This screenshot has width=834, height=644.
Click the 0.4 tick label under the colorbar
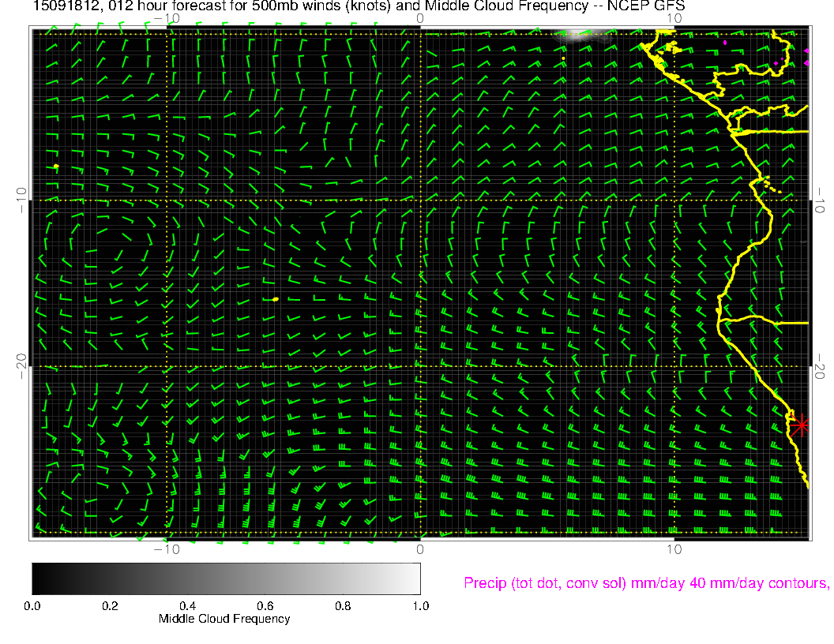187,606
